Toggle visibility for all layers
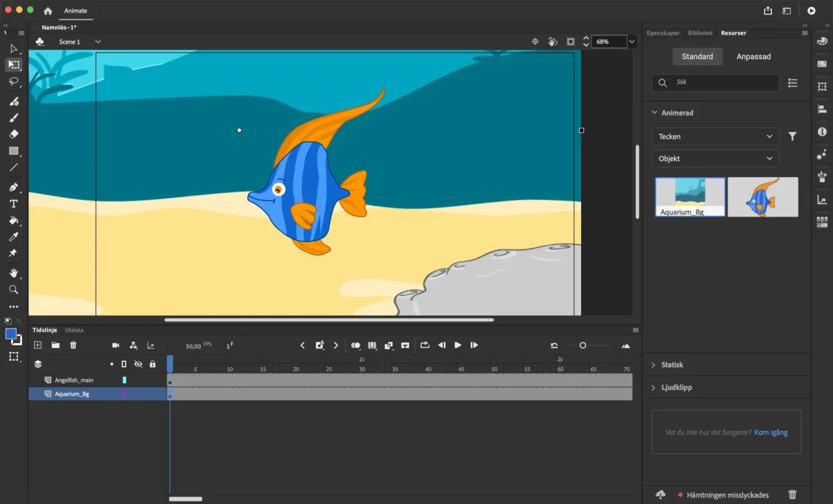The width and height of the screenshot is (833, 504). [138, 364]
